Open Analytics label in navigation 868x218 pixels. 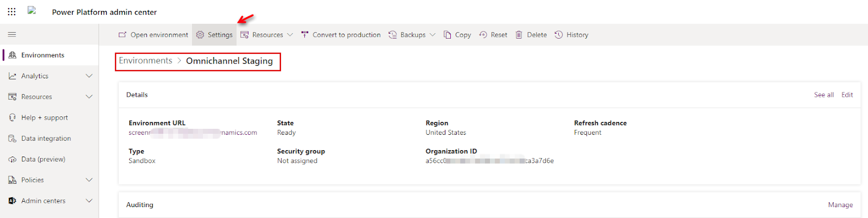(35, 76)
